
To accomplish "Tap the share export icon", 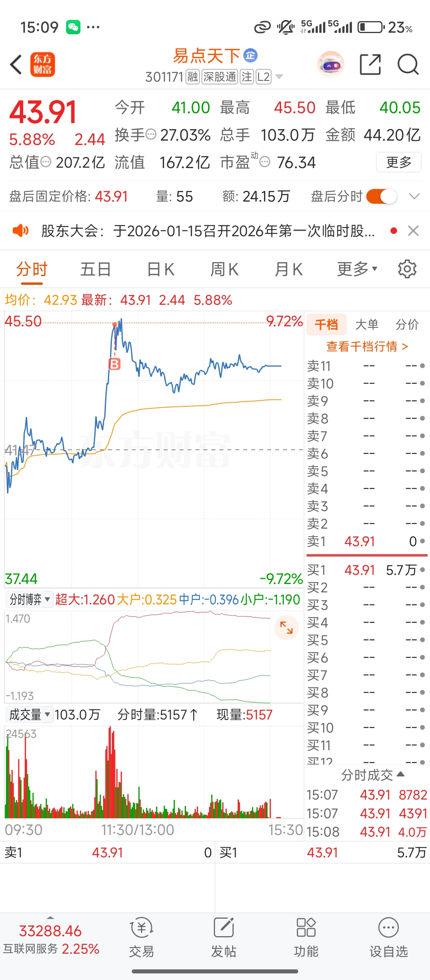I will coord(370,64).
